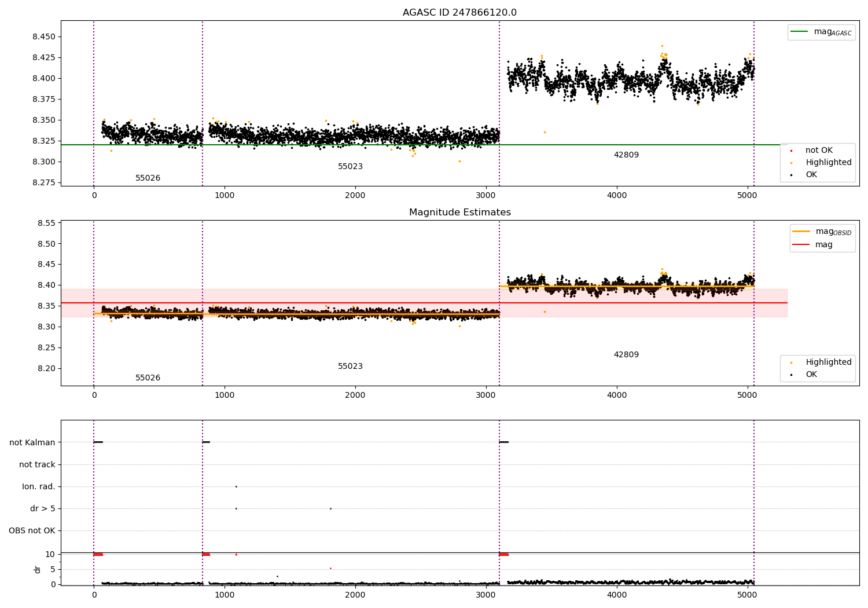The width and height of the screenshot is (868, 608).
Task: Click the plot title 'AGASC ID 247866120.0'
Action: click(x=459, y=13)
